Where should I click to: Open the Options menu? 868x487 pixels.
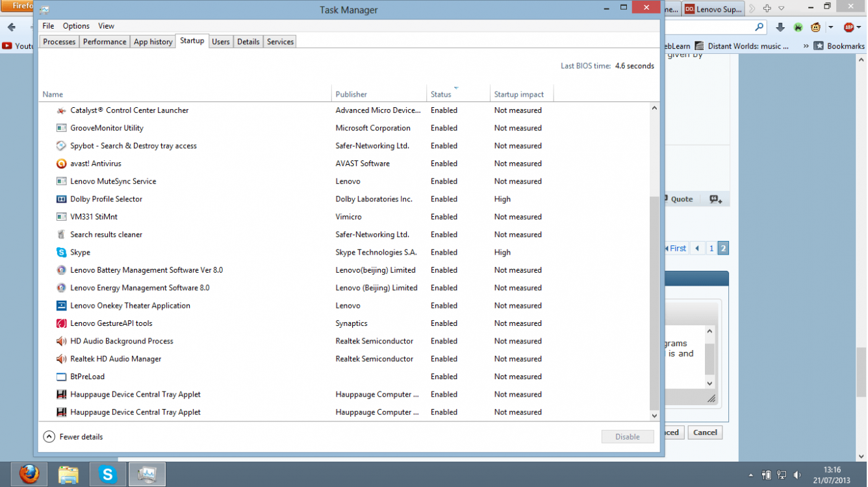[76, 26]
